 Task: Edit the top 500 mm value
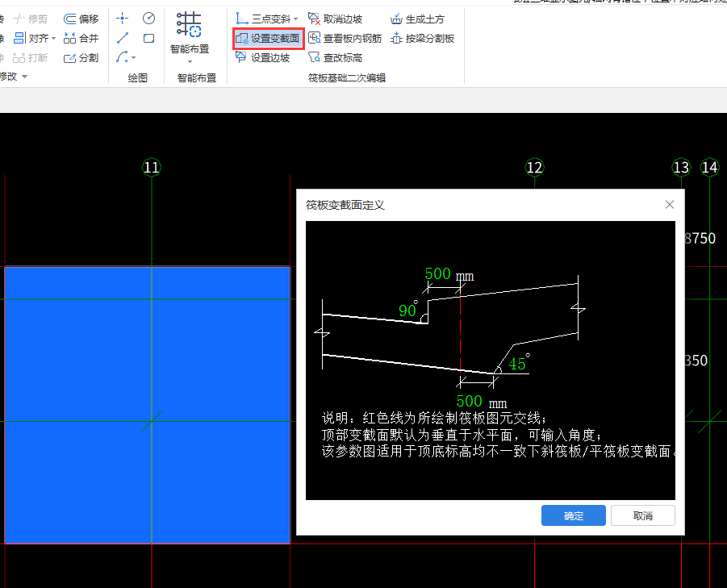(x=437, y=274)
